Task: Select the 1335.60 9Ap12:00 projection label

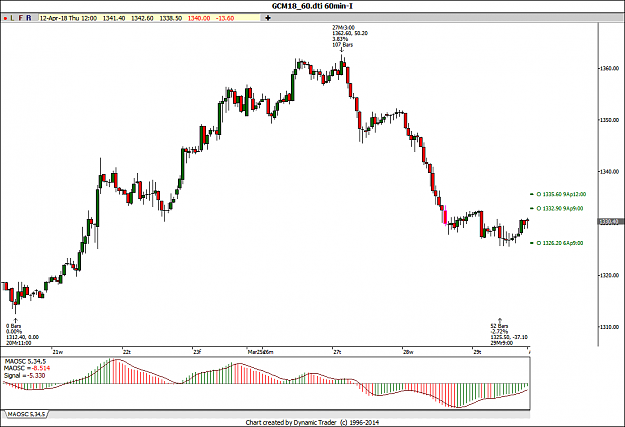Action: click(561, 195)
